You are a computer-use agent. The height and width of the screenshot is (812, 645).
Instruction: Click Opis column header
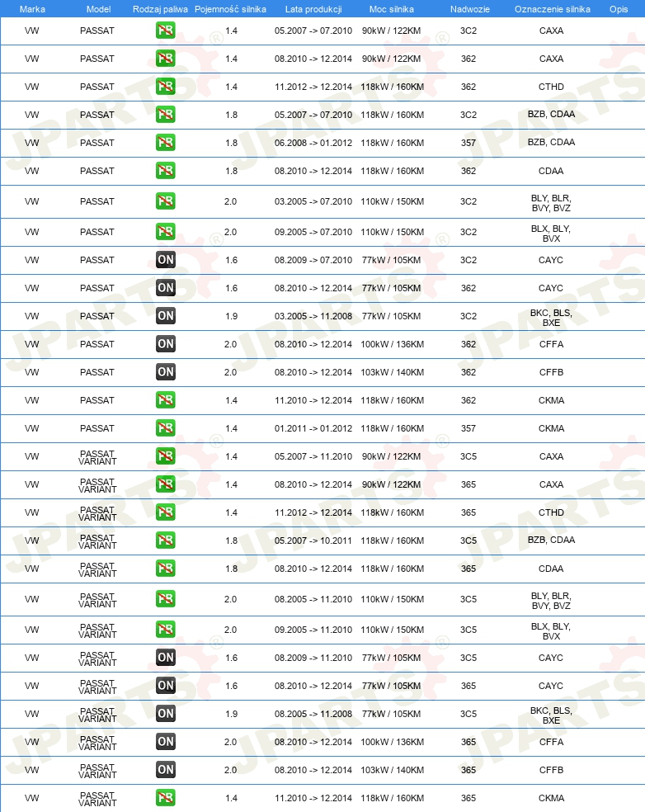pos(619,9)
